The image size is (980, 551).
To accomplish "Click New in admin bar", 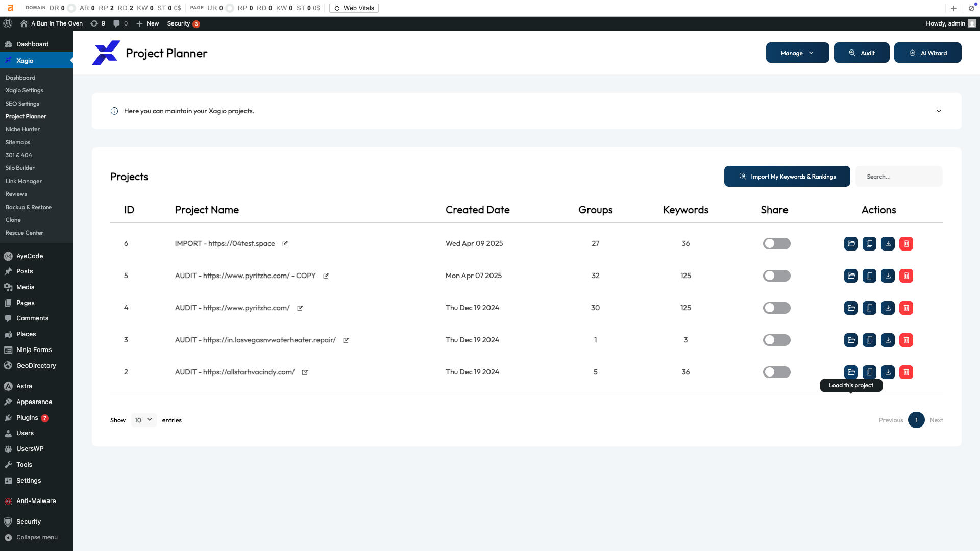I will point(148,23).
